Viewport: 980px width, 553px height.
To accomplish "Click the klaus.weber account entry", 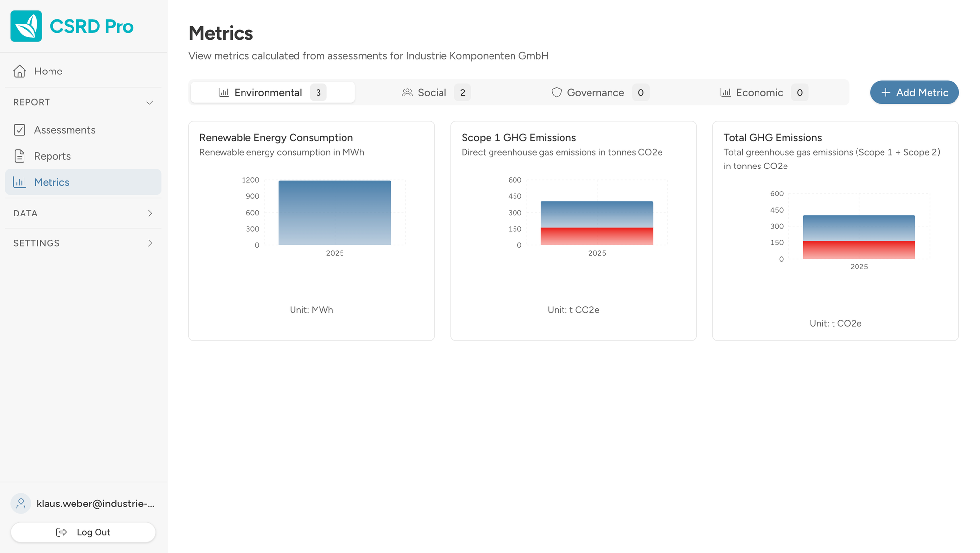I will point(83,503).
